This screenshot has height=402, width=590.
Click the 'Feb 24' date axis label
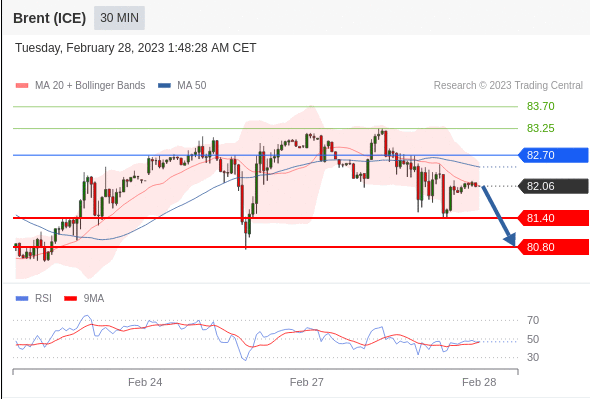(x=145, y=382)
